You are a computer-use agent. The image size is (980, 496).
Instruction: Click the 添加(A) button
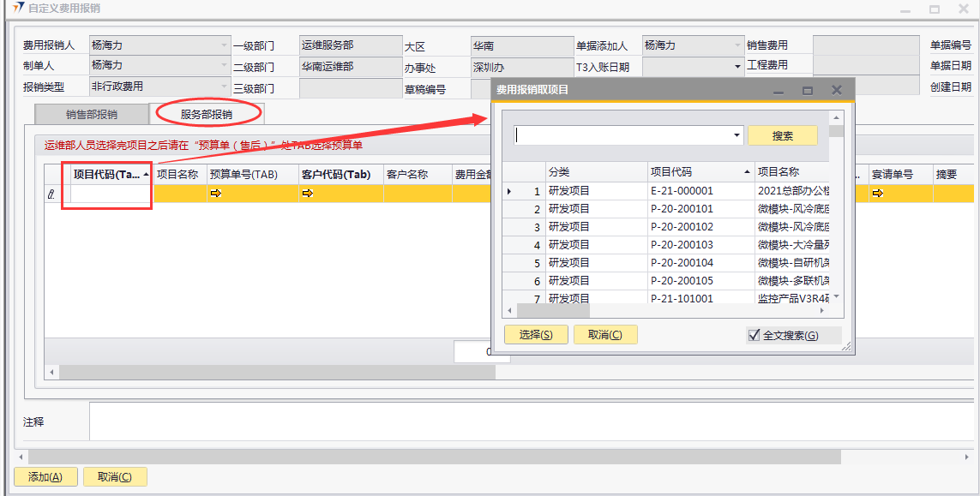45,477
